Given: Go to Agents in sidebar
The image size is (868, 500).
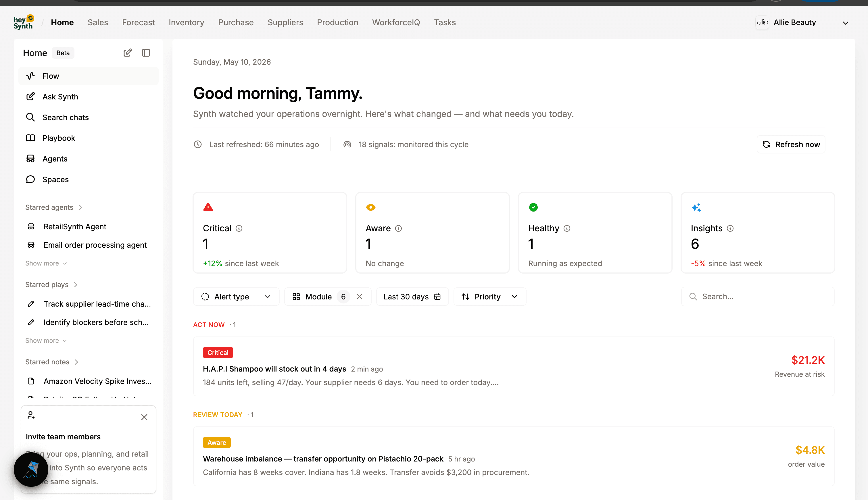Looking at the screenshot, I should pos(88,159).
